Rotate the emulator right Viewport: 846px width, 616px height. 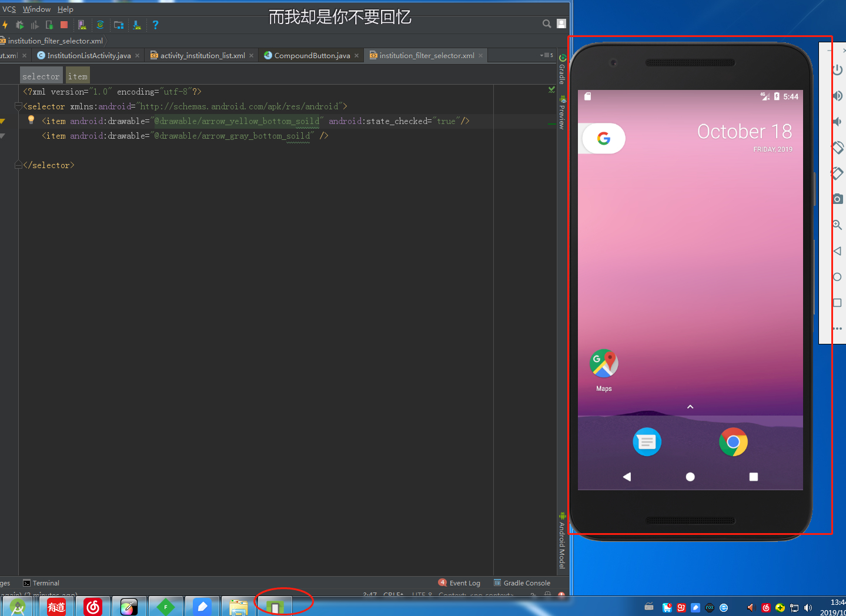[x=838, y=173]
